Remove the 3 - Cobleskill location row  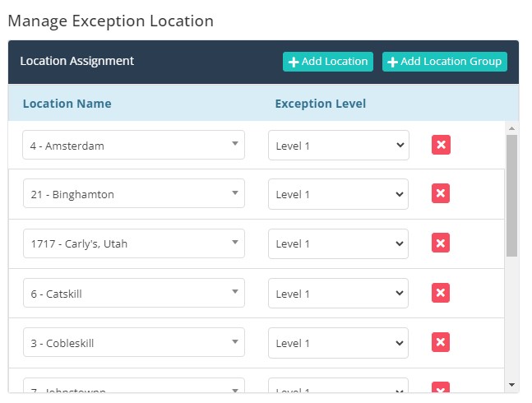pyautogui.click(x=441, y=342)
